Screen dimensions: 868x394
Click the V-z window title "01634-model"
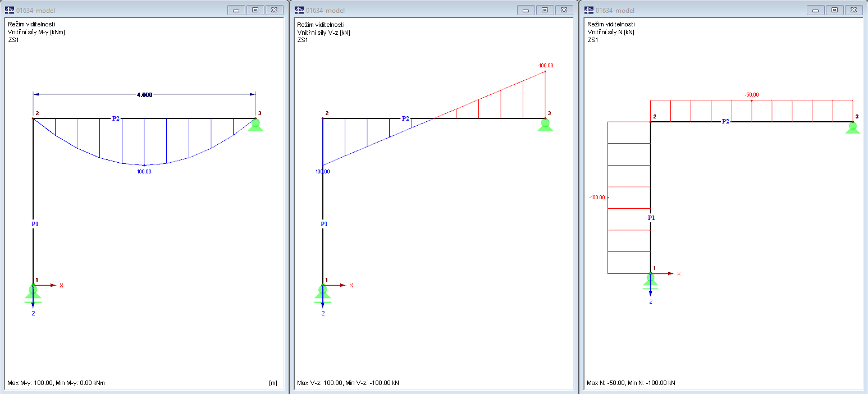click(326, 10)
